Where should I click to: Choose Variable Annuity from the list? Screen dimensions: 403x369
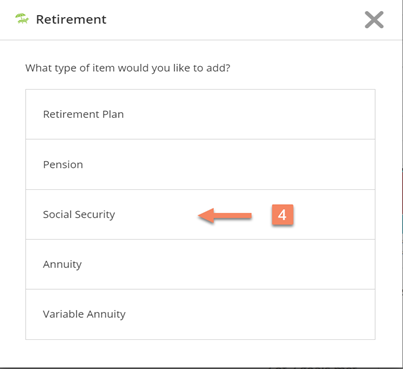click(x=200, y=315)
